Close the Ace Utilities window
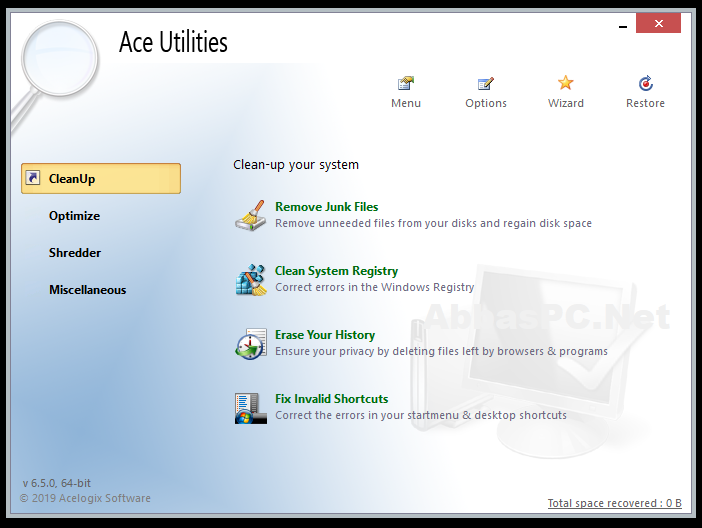This screenshot has width=702, height=528. 658,23
